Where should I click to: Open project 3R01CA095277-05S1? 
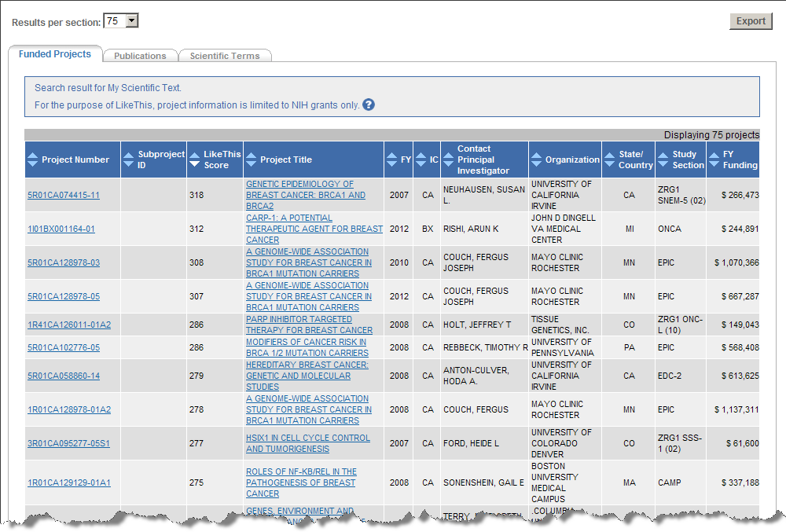pos(68,443)
